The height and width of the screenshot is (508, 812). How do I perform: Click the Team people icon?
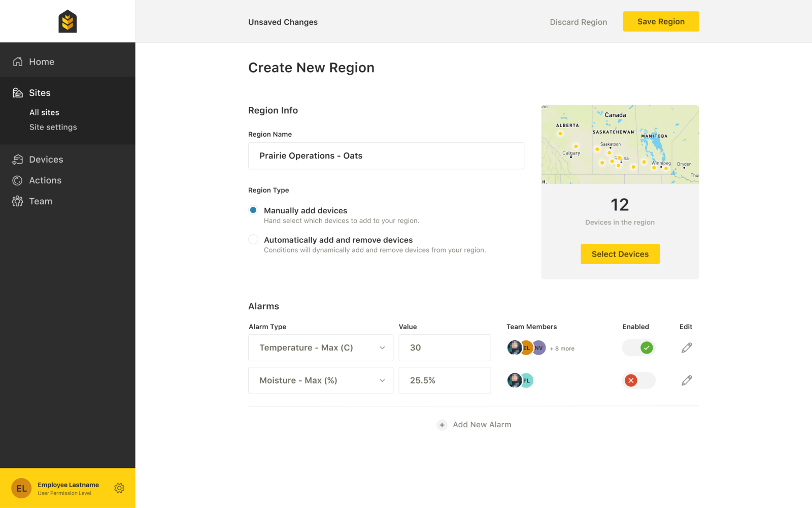pos(18,201)
